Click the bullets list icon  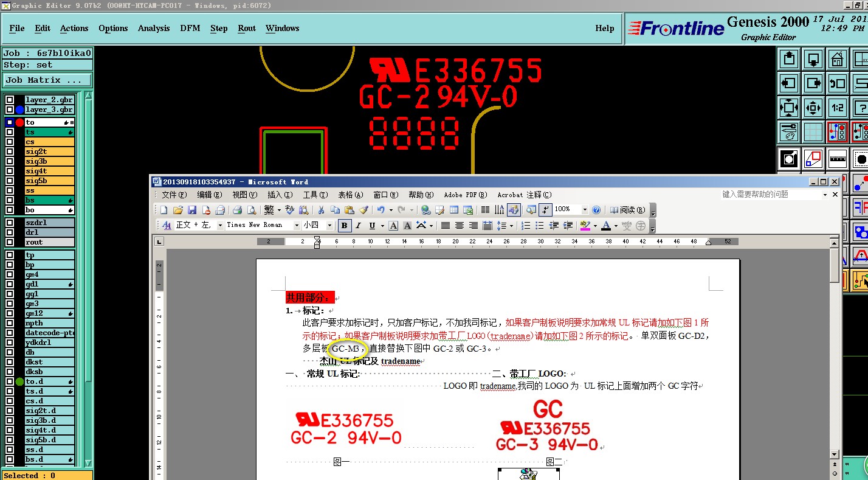pos(539,226)
